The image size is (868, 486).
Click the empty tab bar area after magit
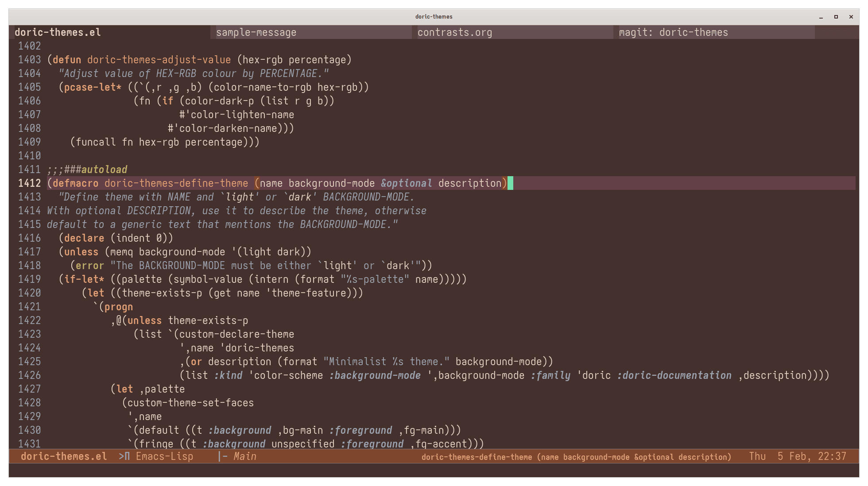click(x=836, y=32)
